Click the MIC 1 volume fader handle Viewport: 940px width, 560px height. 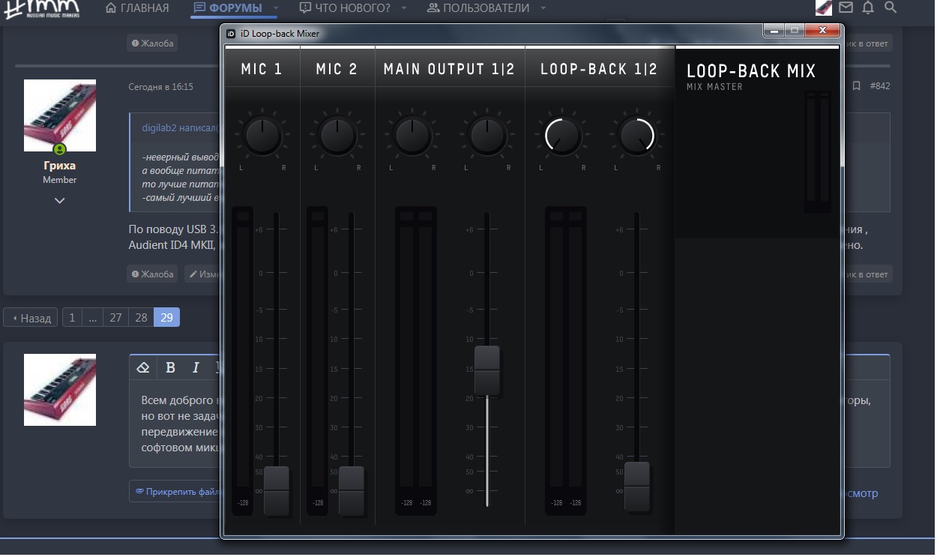276,490
